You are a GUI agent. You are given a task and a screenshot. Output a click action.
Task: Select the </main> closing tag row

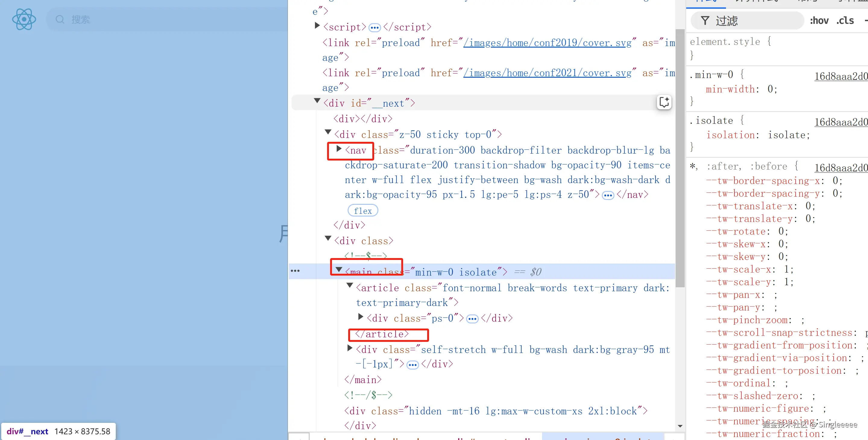coord(363,380)
